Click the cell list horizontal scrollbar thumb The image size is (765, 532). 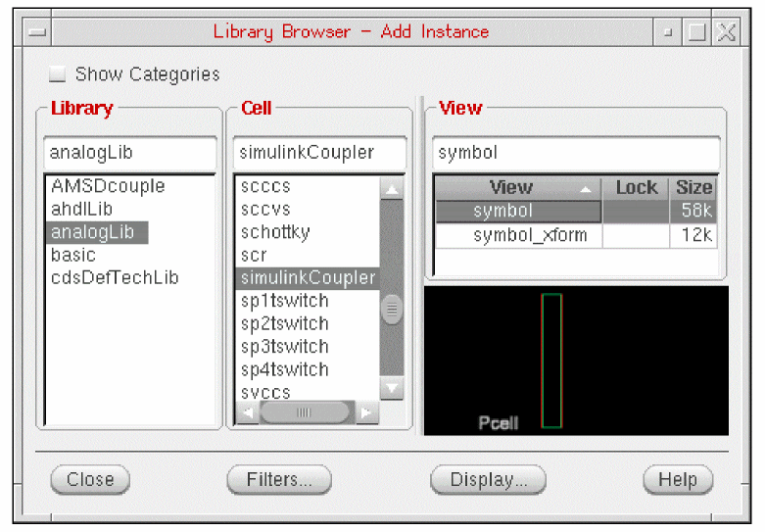(x=304, y=412)
